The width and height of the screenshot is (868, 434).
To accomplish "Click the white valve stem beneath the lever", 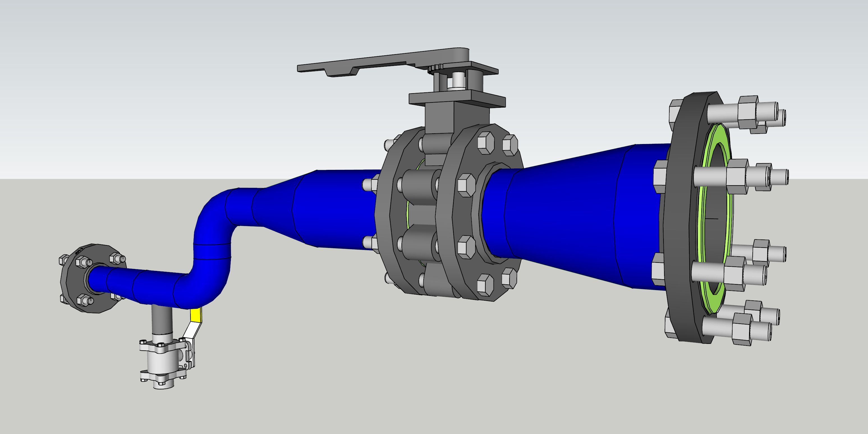I will (x=458, y=80).
